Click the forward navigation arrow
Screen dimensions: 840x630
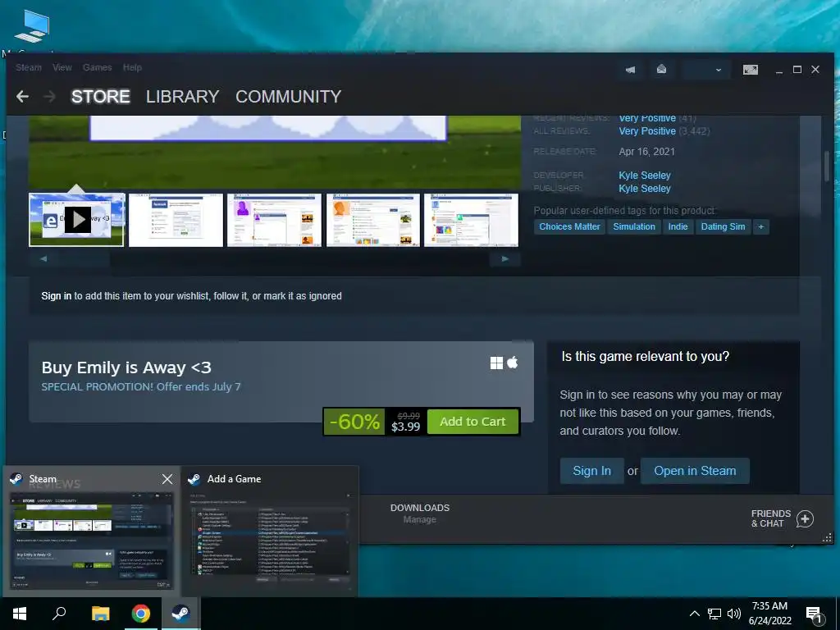(49, 97)
